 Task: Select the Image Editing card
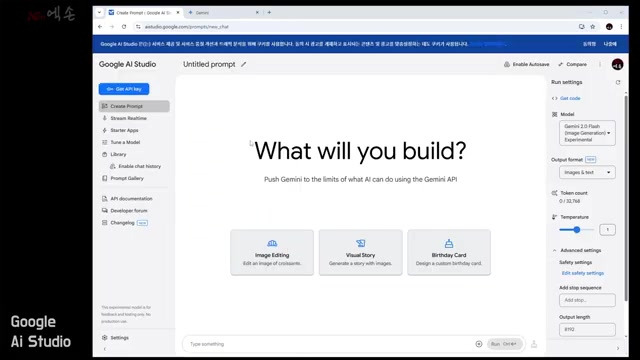coord(272,252)
